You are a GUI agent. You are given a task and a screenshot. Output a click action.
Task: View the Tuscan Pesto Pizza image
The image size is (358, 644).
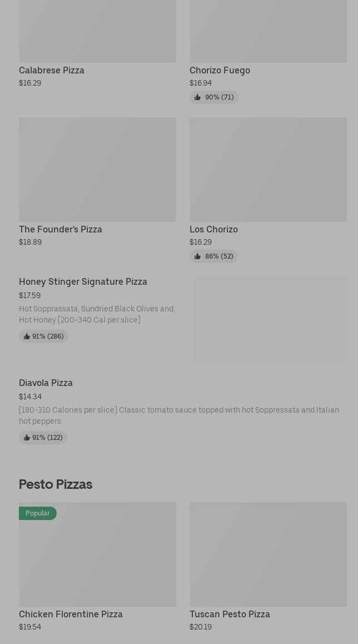point(268,554)
